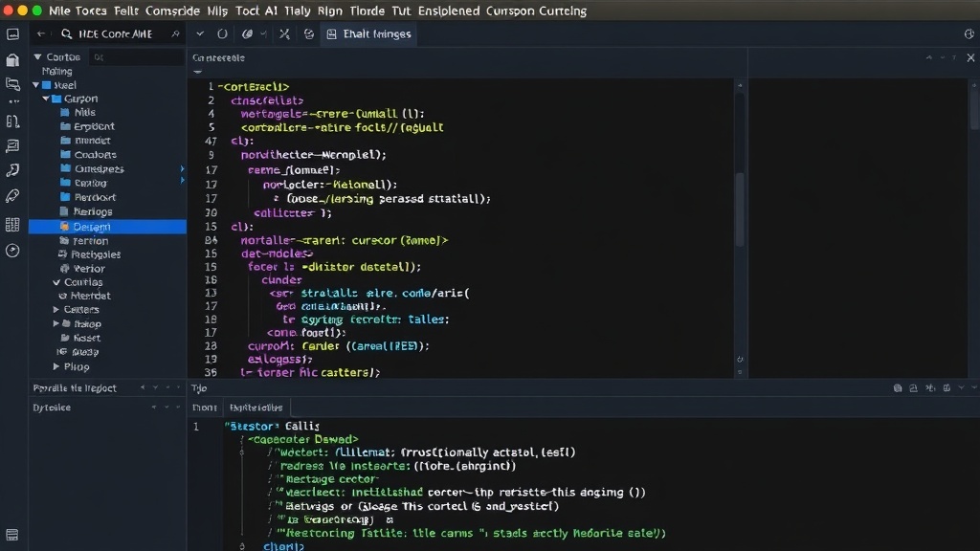Click the search field reading IIDE Conre AIIIE
This screenshot has height=551, width=980.
point(116,33)
